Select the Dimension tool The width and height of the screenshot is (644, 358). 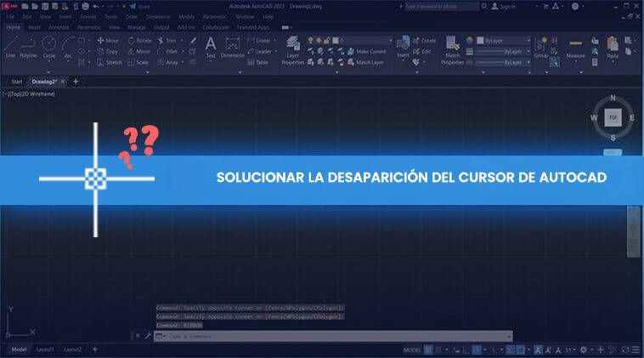233,47
